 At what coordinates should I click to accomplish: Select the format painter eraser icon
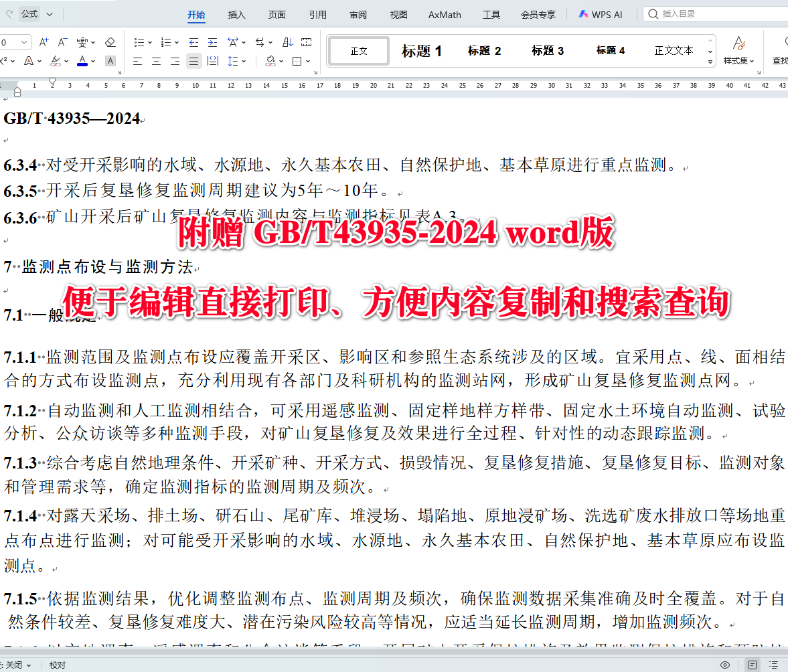110,41
